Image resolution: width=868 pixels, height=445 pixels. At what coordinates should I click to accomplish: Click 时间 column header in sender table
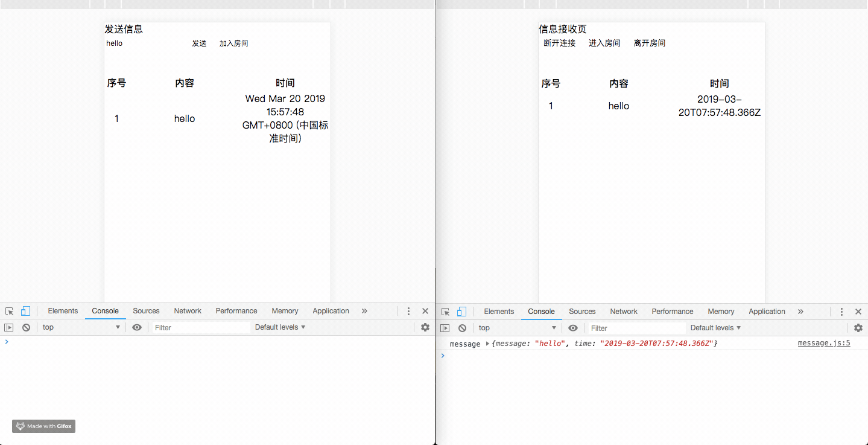click(x=285, y=83)
